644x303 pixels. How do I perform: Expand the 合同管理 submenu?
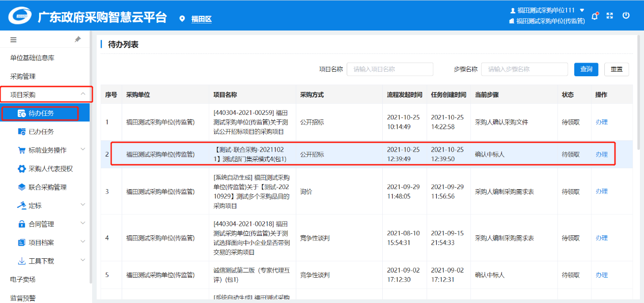point(82,224)
